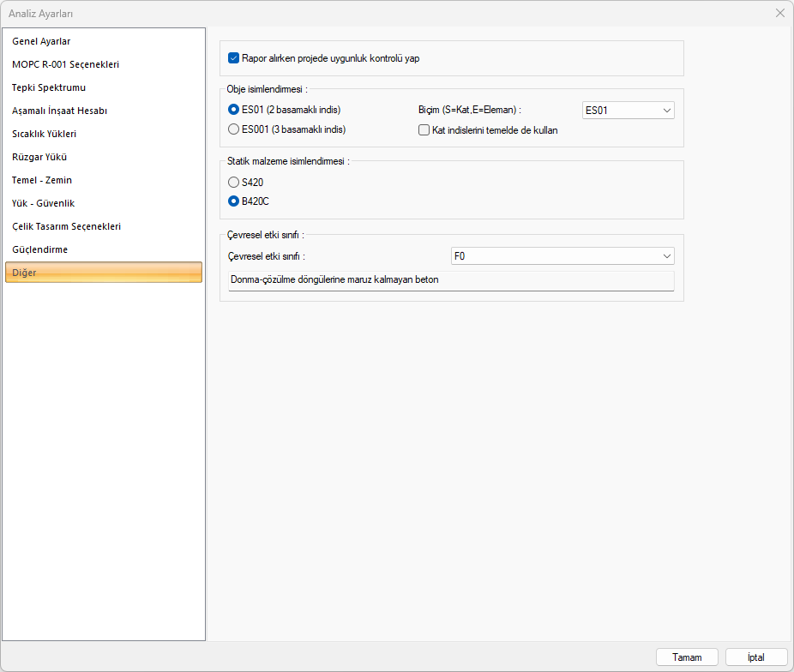This screenshot has height=672, width=794.
Task: Choose B420C static material naming
Action: click(x=233, y=201)
